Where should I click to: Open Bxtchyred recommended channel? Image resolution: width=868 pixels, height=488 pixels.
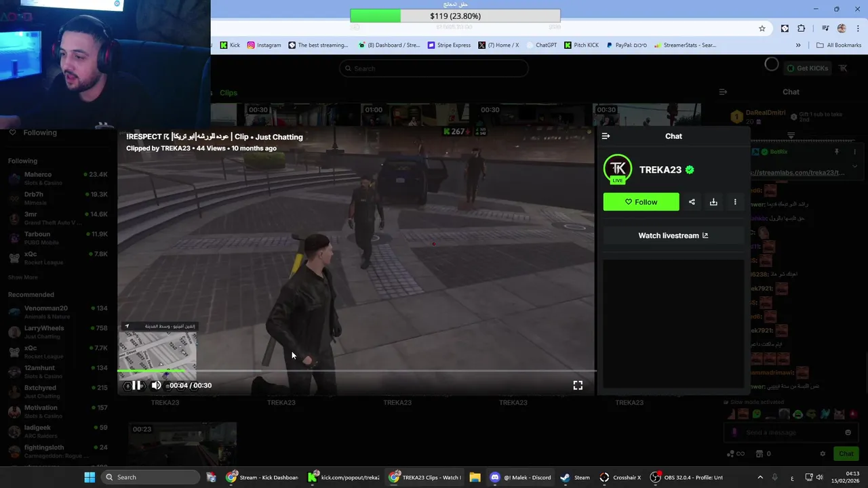58,391
